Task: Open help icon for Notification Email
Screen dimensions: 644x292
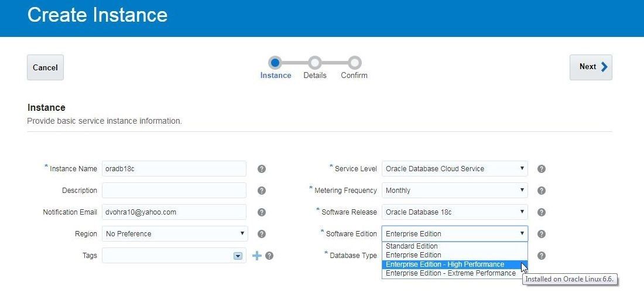Action: (x=262, y=212)
